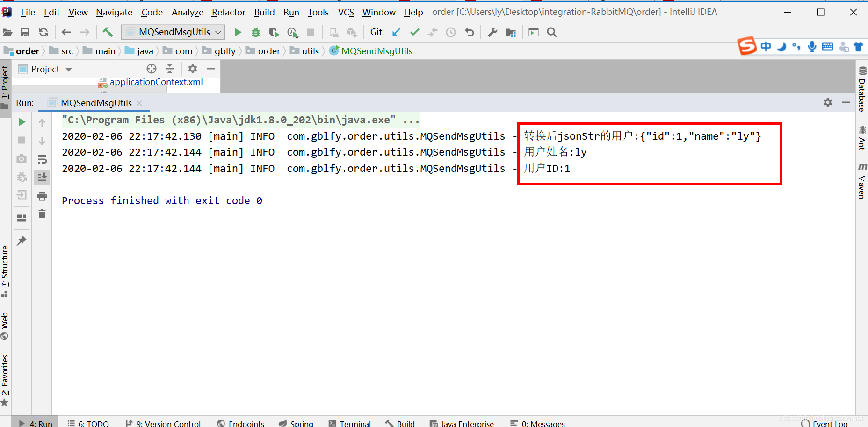Commit changes with Git checkmark icon
Viewport: 868px width, 427px height.
pyautogui.click(x=414, y=32)
